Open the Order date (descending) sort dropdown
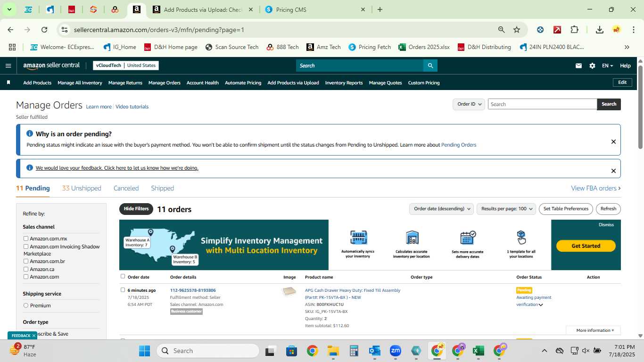644x362 pixels. click(x=441, y=209)
